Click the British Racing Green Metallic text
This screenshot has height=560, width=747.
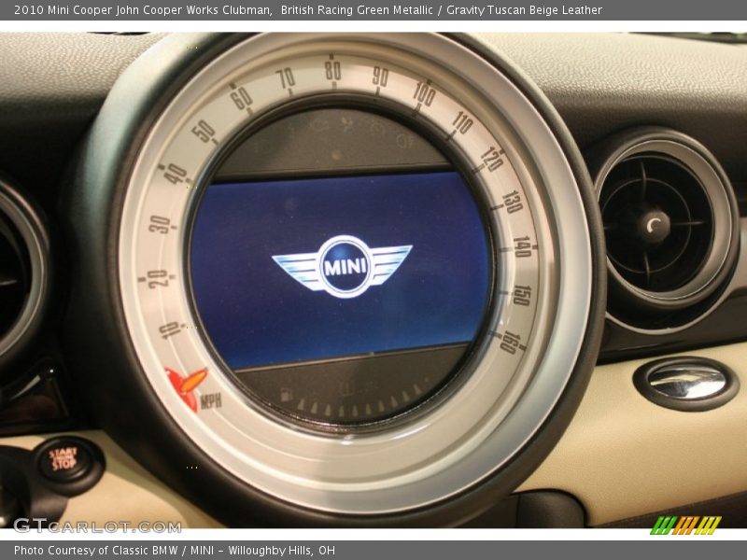[357, 10]
